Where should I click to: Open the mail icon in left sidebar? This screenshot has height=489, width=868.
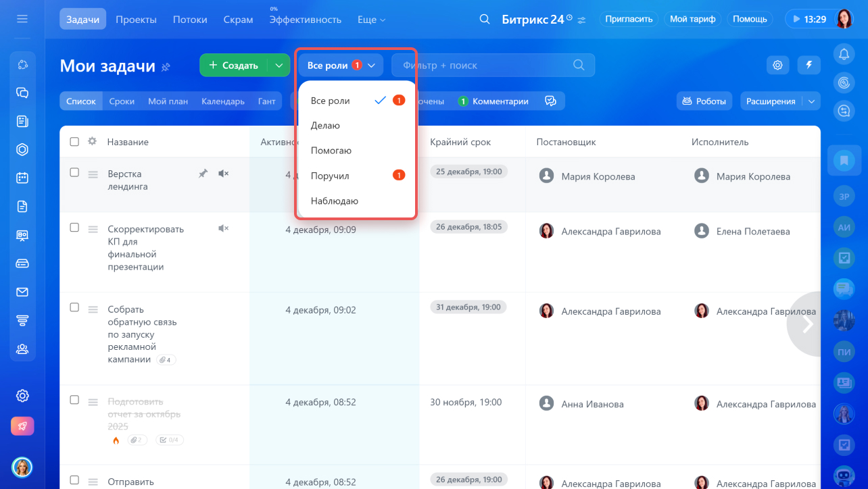(x=22, y=292)
